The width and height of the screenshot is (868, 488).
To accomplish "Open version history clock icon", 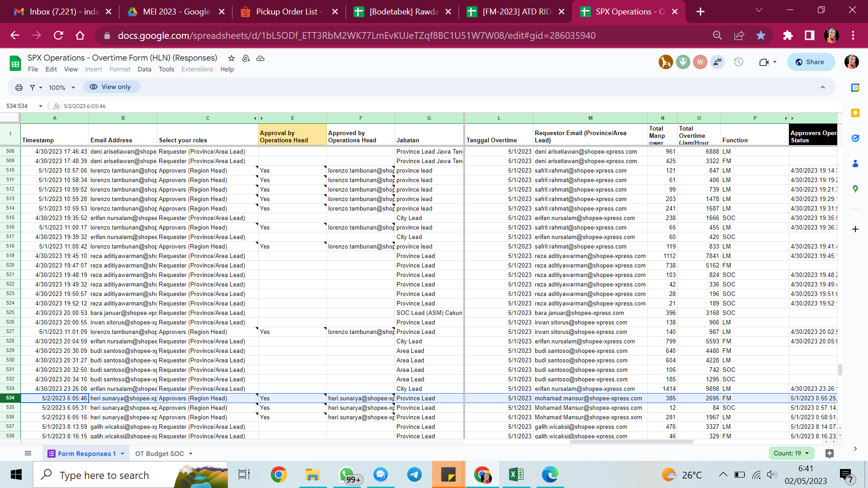I will click(x=739, y=62).
